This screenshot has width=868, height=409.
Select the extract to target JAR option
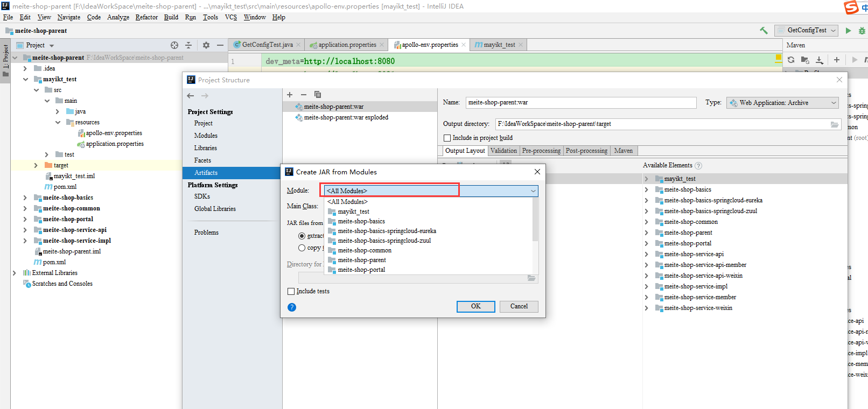302,236
